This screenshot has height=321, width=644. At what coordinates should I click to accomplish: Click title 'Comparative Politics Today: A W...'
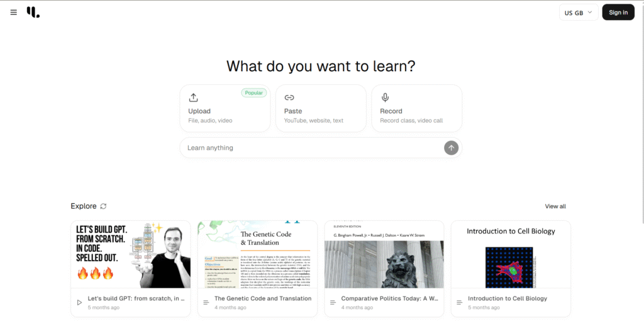pyautogui.click(x=390, y=299)
